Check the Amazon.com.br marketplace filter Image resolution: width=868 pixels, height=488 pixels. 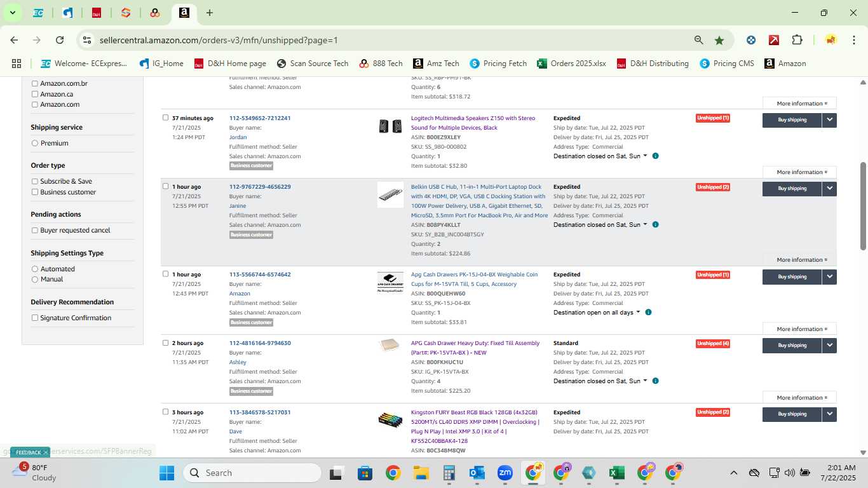pos(35,84)
